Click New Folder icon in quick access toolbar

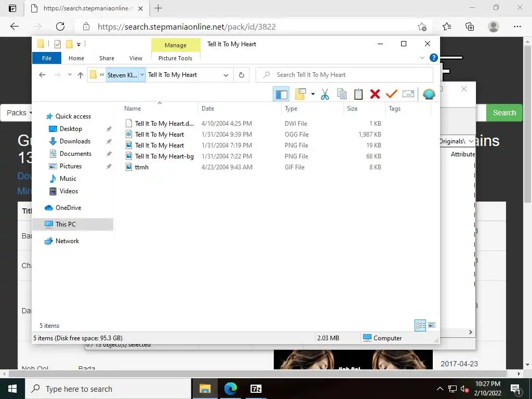70,44
